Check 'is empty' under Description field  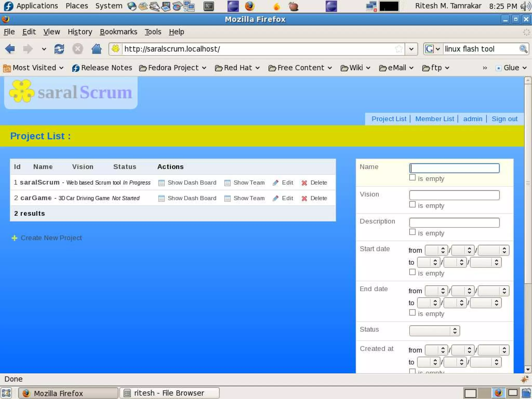412,232
